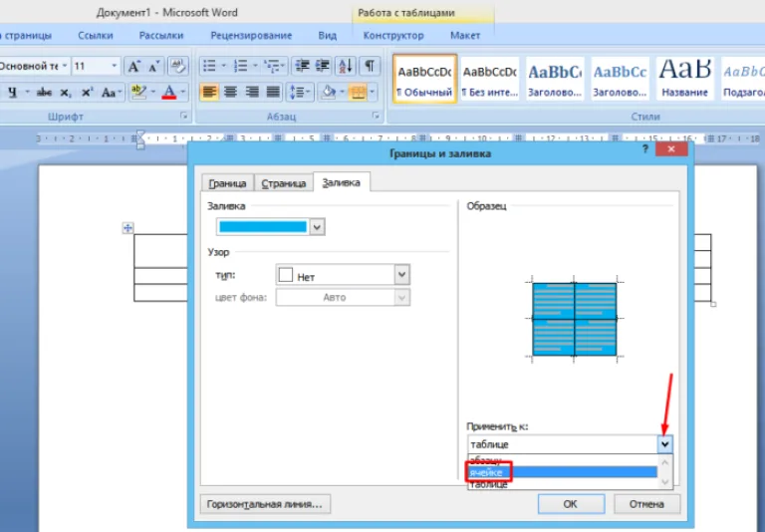Open the font size dropdown

click(x=115, y=66)
